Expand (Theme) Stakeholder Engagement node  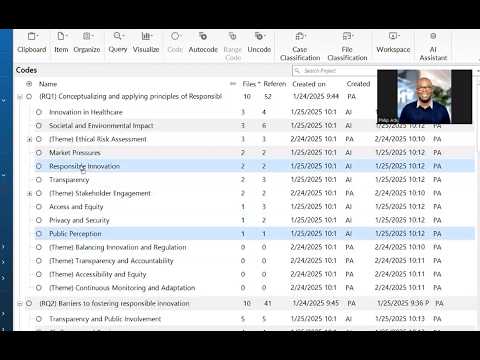(x=29, y=193)
